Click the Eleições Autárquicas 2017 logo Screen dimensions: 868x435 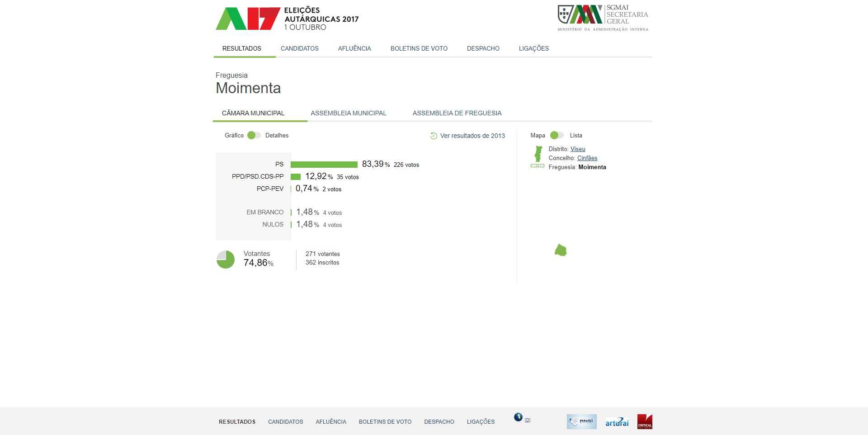tap(287, 19)
